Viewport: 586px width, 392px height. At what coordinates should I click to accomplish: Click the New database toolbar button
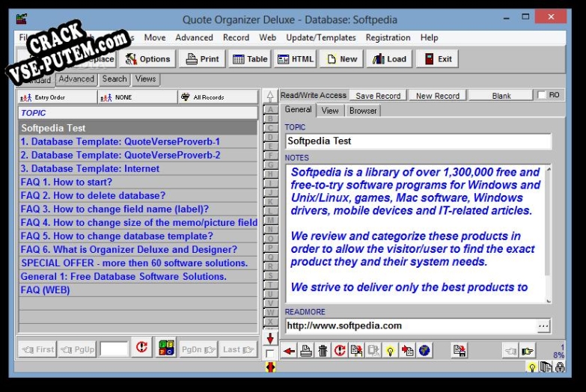(x=341, y=59)
